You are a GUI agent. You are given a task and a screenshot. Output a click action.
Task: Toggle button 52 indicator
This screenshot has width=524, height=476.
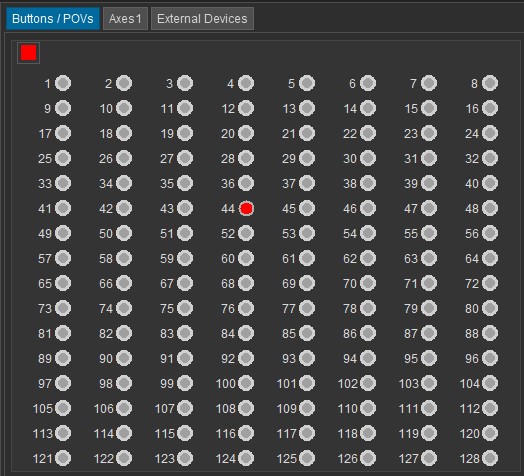pos(246,233)
